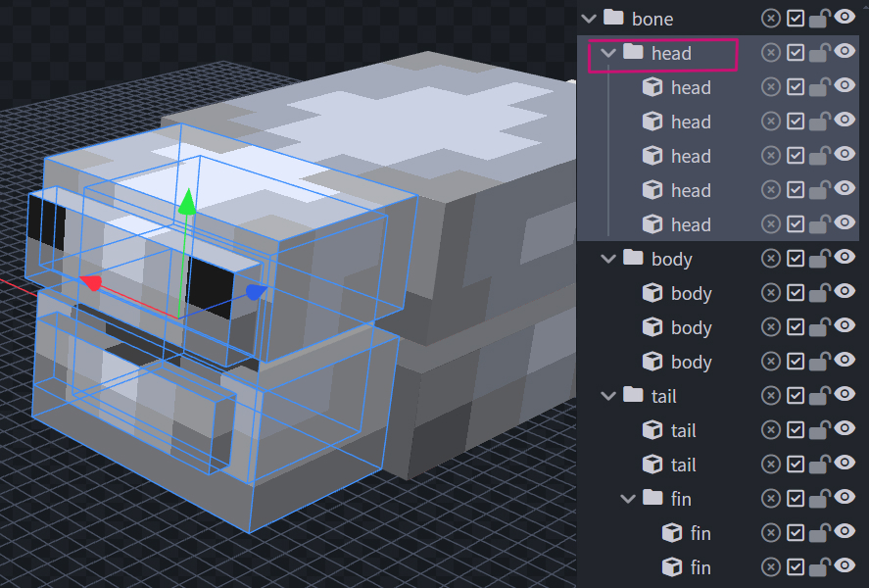The width and height of the screenshot is (869, 588).
Task: Select the first fin cube label
Action: click(x=700, y=534)
